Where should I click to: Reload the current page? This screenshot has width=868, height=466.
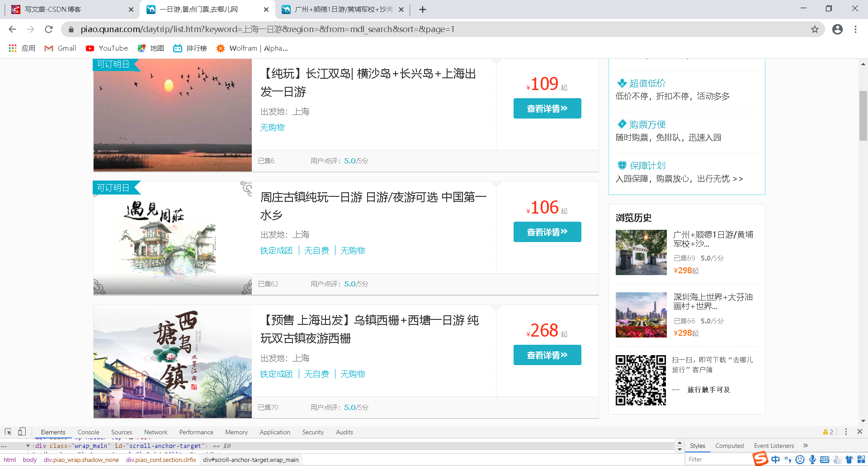[x=49, y=29]
